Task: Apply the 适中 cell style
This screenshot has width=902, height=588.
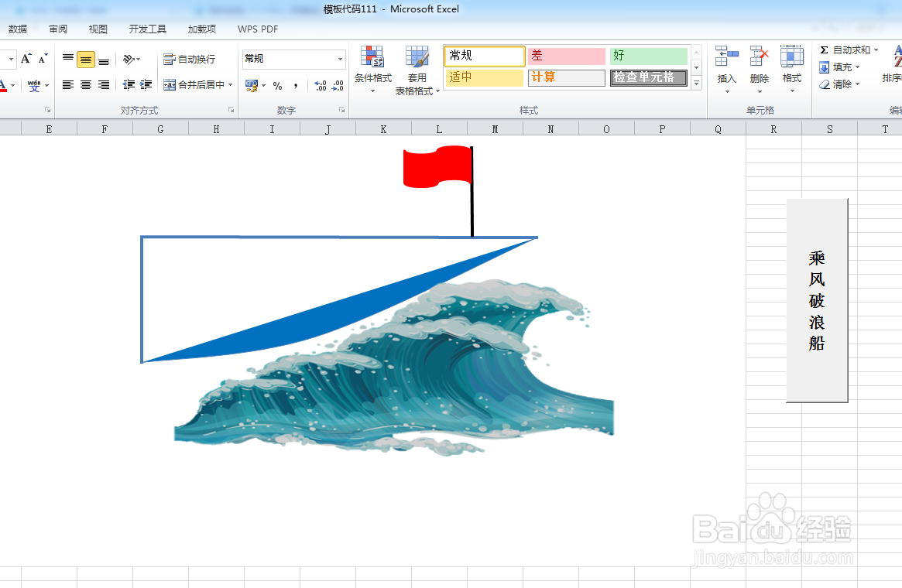Action: pyautogui.click(x=485, y=77)
